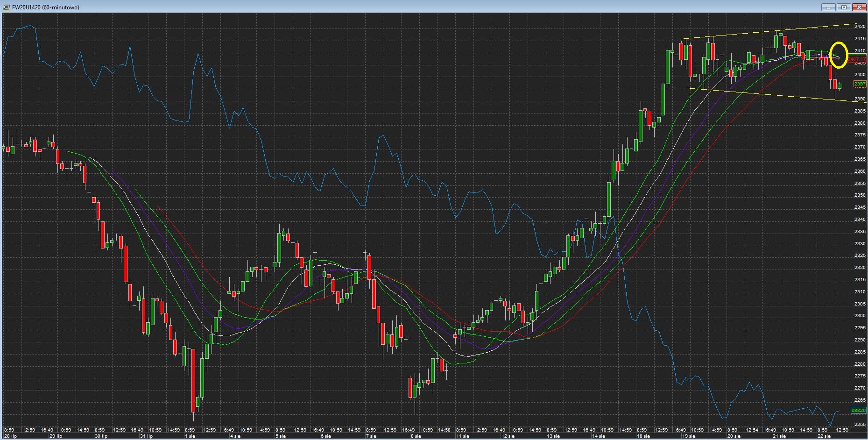
Task: Minimize the FW20U1420 chart window
Action: pyautogui.click(x=829, y=7)
